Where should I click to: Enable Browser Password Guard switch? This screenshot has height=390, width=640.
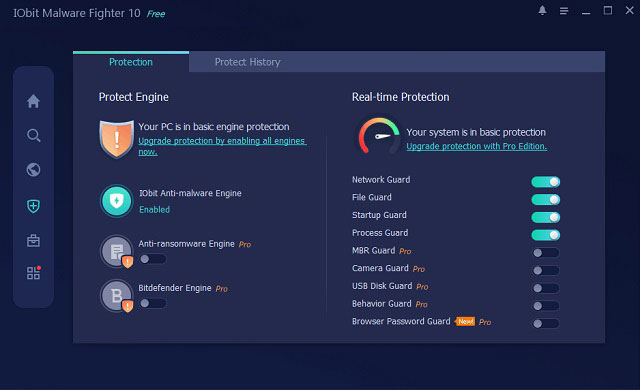click(x=546, y=324)
